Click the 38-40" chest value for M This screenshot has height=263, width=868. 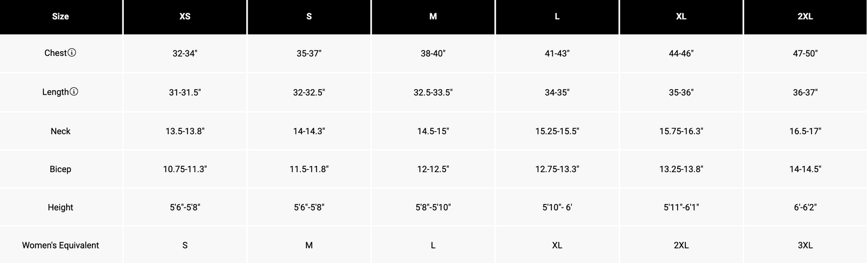(433, 54)
